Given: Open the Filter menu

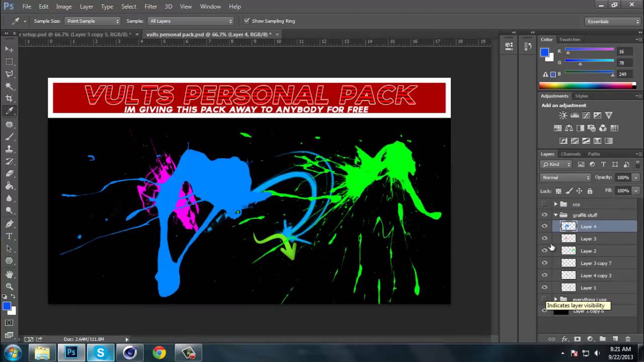Looking at the screenshot, I should click(151, 7).
